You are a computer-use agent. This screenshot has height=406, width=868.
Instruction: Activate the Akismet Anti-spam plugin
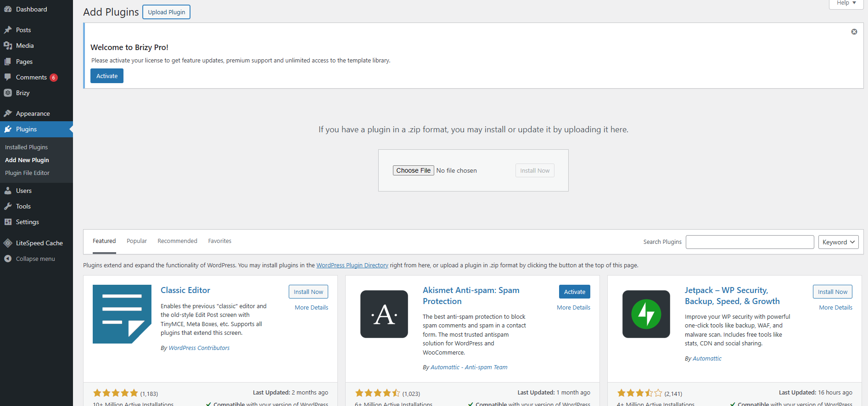point(575,292)
